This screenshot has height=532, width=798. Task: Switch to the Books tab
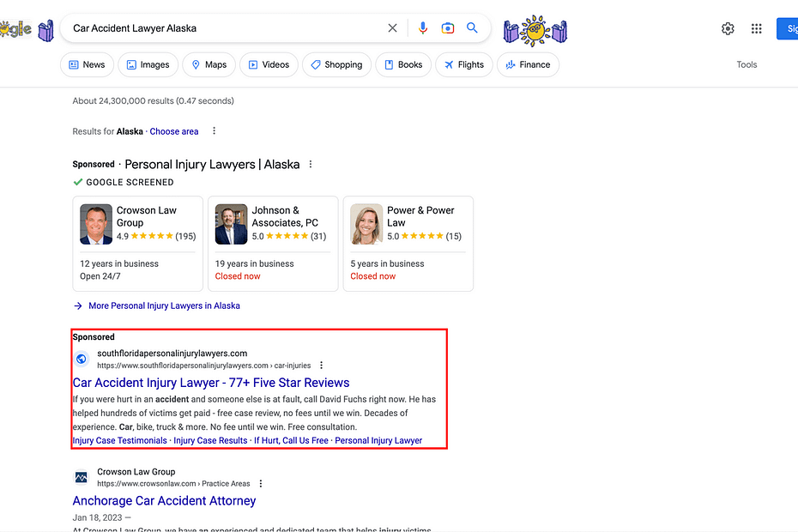[x=403, y=64]
